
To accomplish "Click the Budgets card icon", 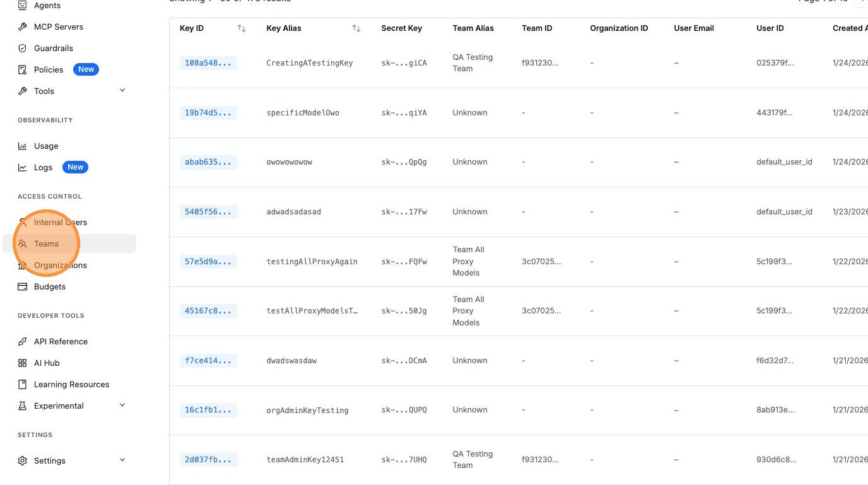I will (x=23, y=286).
